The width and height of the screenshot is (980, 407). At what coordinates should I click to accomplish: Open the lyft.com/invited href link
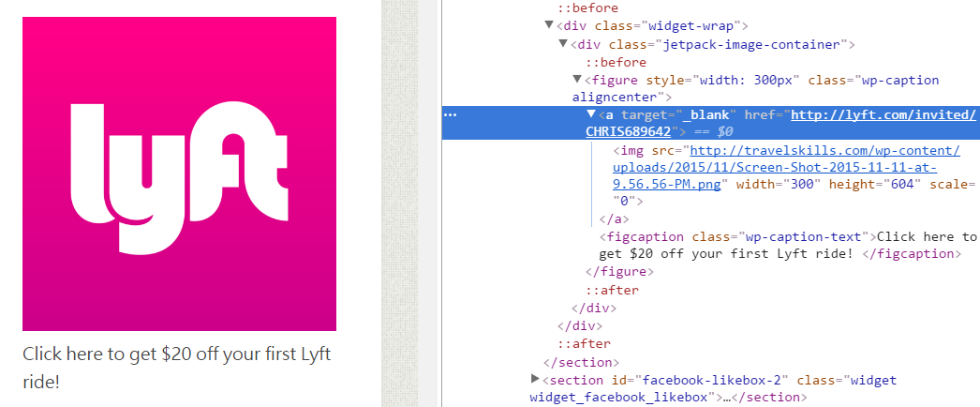pyautogui.click(x=780, y=123)
